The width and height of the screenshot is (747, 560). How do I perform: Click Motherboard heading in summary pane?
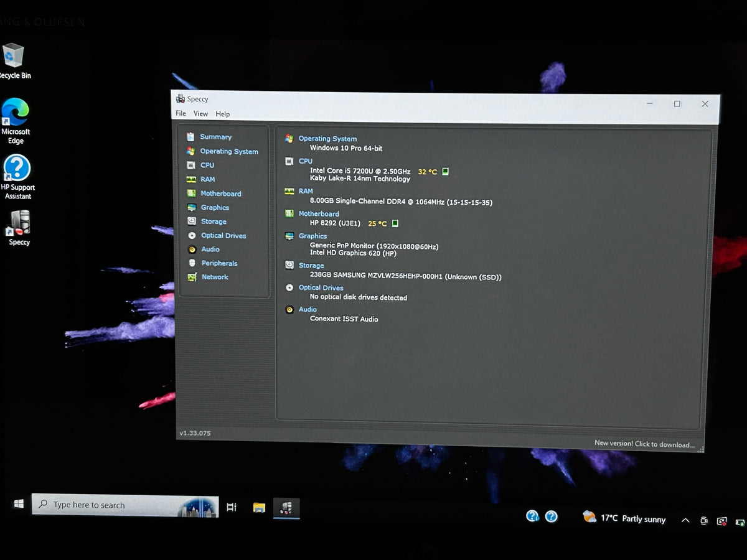point(319,214)
